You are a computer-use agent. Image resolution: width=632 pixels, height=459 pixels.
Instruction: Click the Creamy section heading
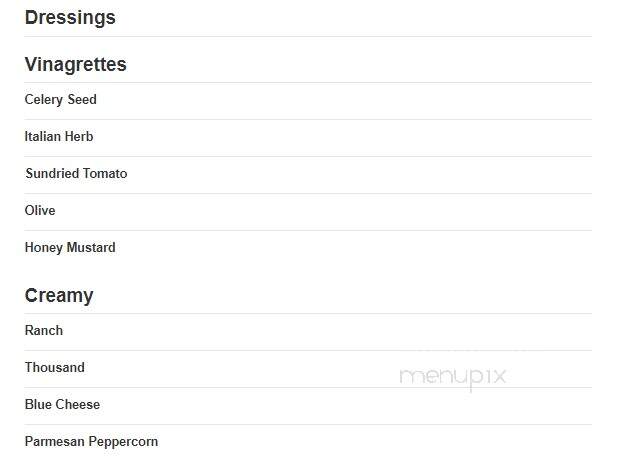tap(59, 296)
